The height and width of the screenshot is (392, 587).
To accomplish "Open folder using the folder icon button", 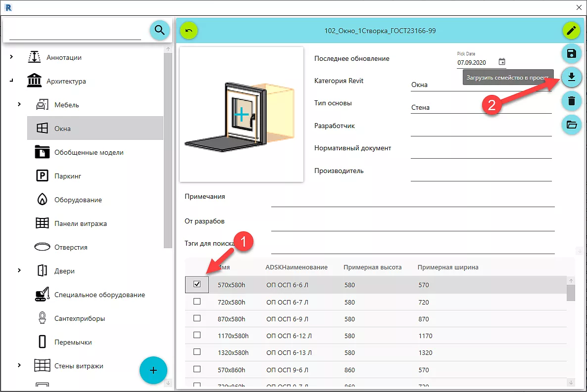I will coord(571,125).
